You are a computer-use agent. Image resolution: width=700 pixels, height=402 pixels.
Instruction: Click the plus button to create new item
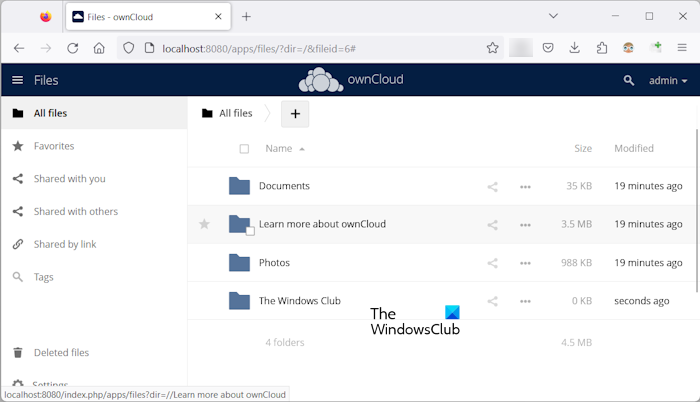[295, 114]
